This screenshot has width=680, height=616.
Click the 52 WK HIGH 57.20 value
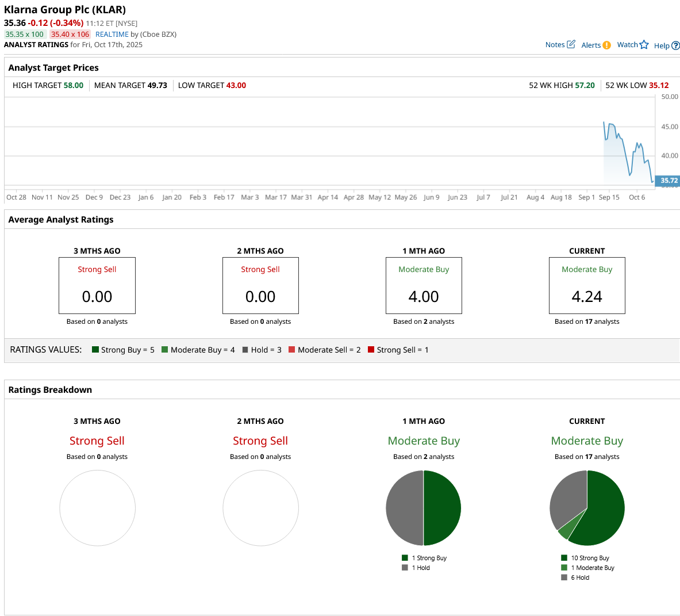(585, 86)
